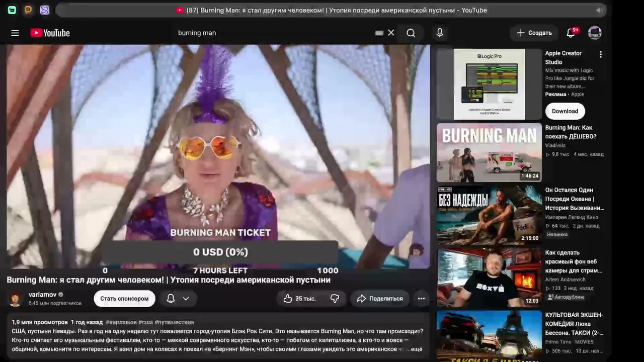Open 'Он Остался Один Посреди Океана' title

575,199
